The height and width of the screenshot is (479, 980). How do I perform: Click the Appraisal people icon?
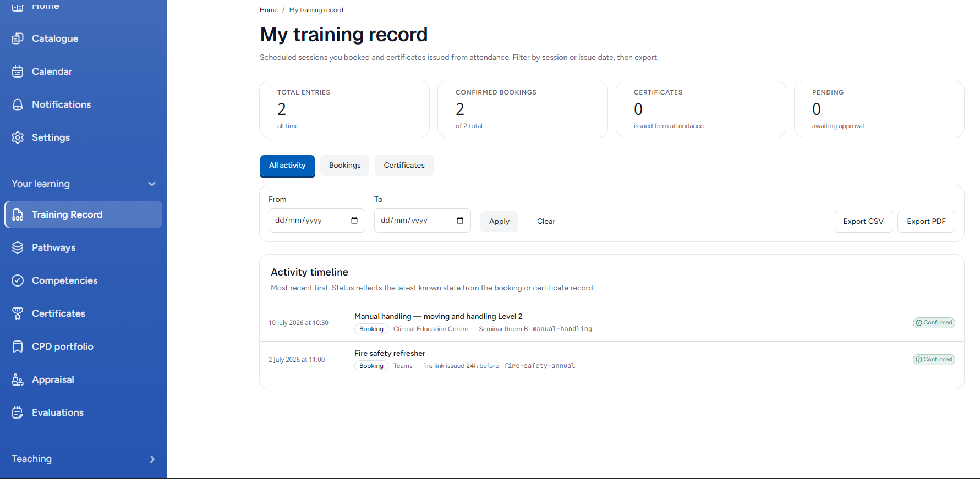coord(18,379)
